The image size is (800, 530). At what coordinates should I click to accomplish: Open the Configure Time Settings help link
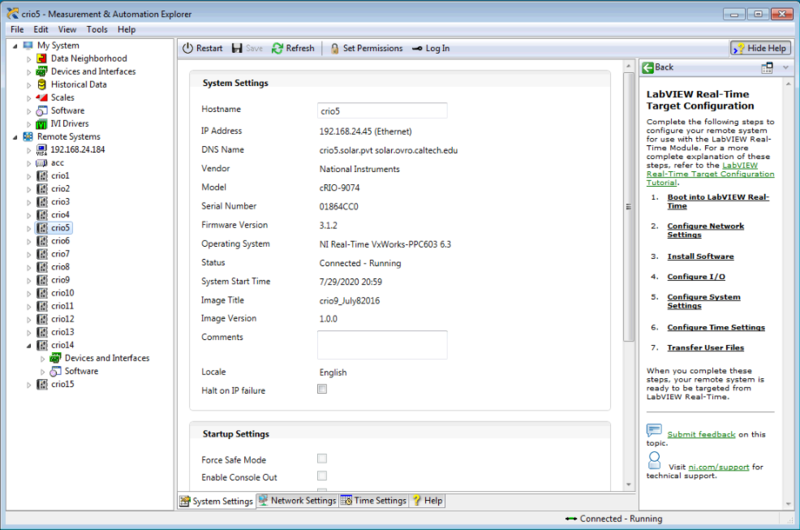[x=716, y=327]
